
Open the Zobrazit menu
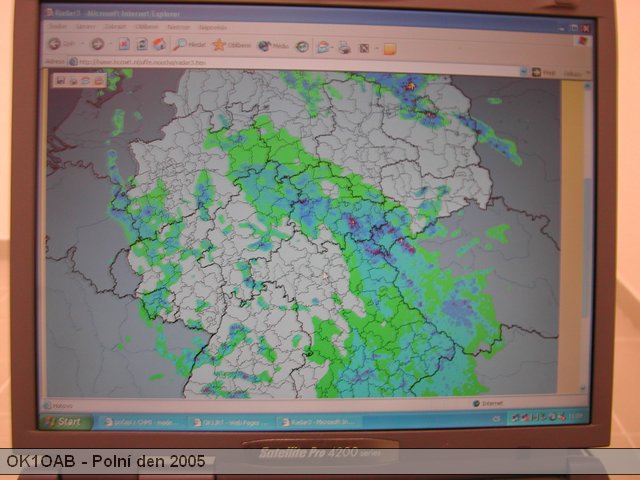point(115,27)
